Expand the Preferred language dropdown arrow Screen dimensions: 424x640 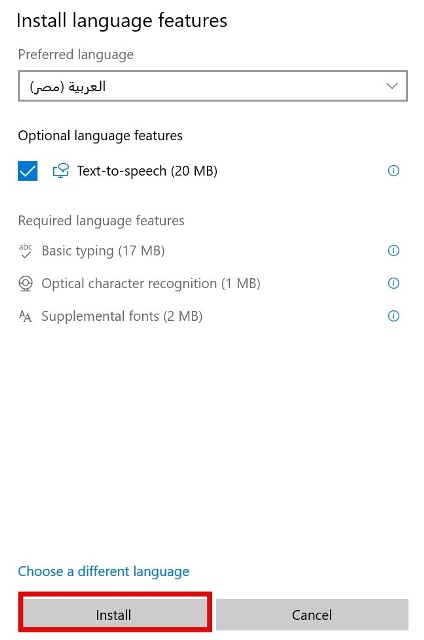392,86
